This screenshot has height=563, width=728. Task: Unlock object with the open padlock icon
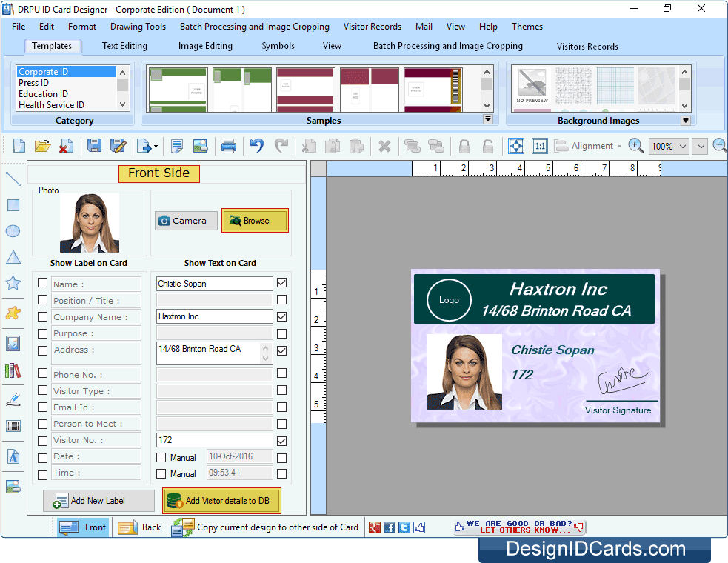click(487, 147)
